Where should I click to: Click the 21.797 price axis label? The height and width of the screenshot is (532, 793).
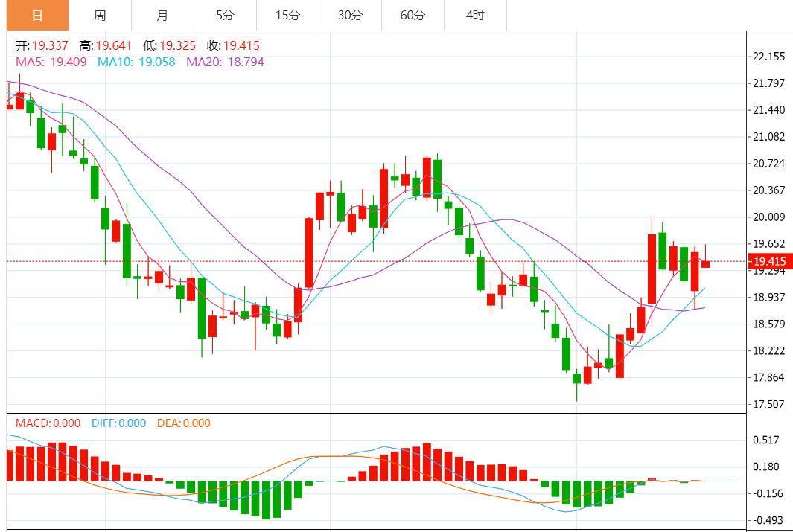[768, 83]
